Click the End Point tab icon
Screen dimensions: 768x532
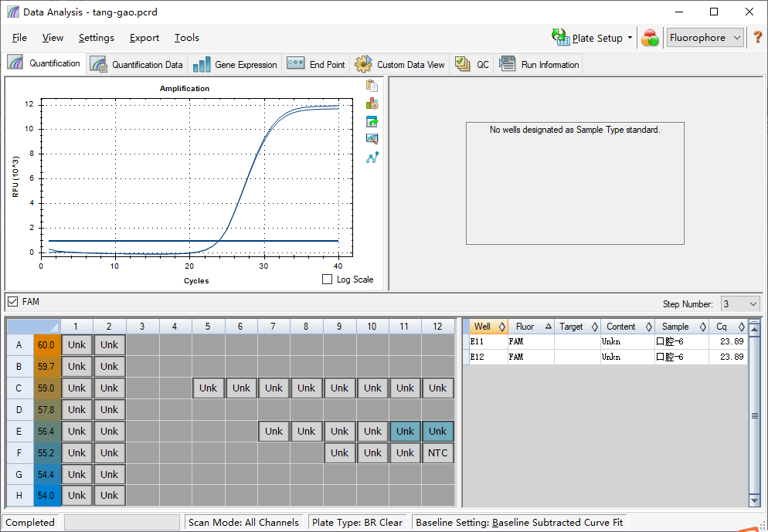tap(295, 63)
